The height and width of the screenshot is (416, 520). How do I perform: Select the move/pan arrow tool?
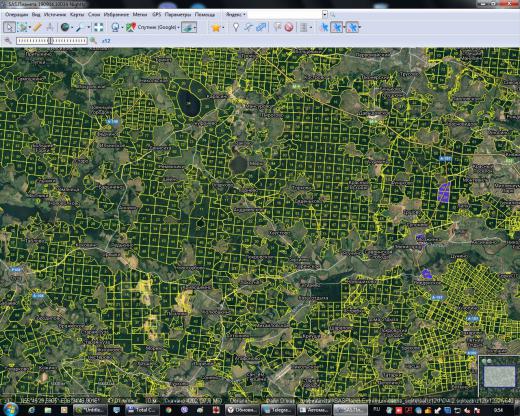[9, 27]
